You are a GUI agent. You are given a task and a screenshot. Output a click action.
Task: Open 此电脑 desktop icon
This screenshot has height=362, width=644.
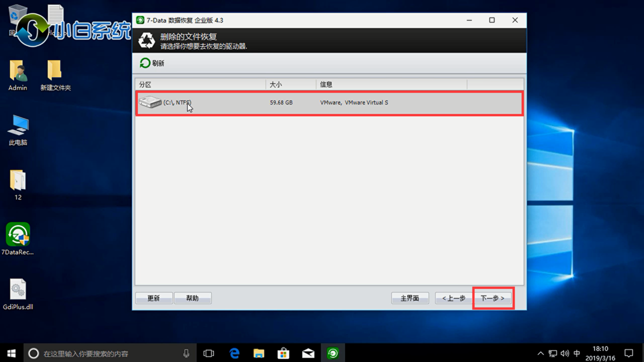click(18, 130)
